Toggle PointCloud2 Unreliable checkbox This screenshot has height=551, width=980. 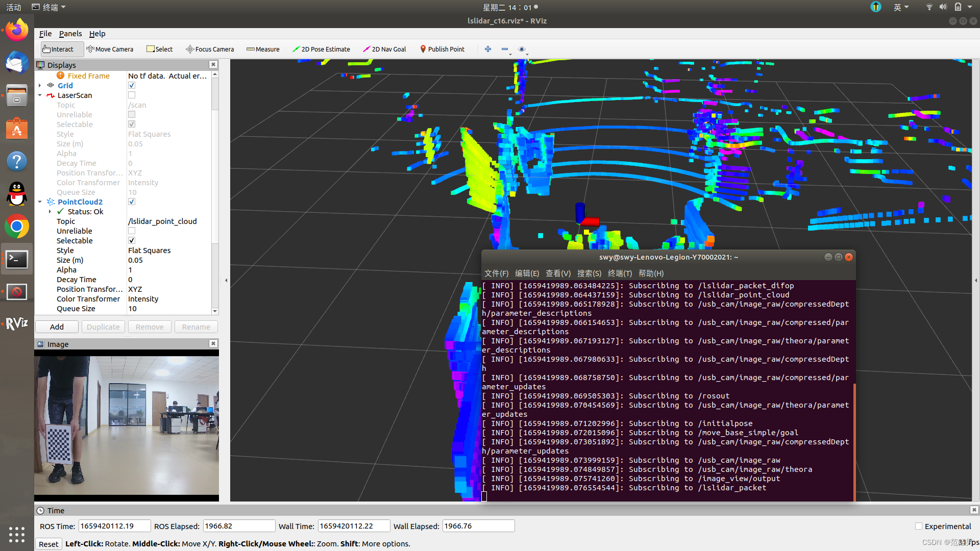coord(132,231)
